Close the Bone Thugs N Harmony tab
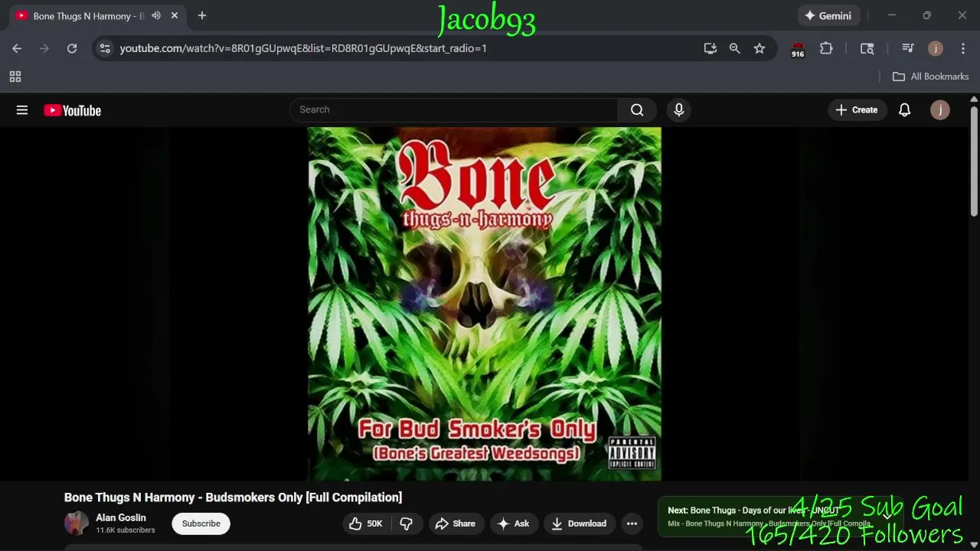 click(175, 15)
